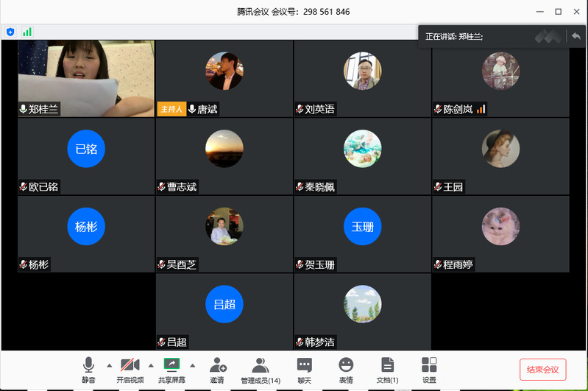Screen dimensions: 588x391
Task: Click the blue shield security icon
Action: 10,32
